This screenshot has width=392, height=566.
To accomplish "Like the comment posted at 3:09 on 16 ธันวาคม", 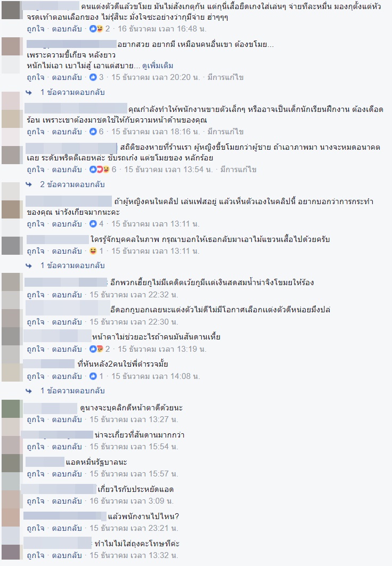I will pos(35,501).
